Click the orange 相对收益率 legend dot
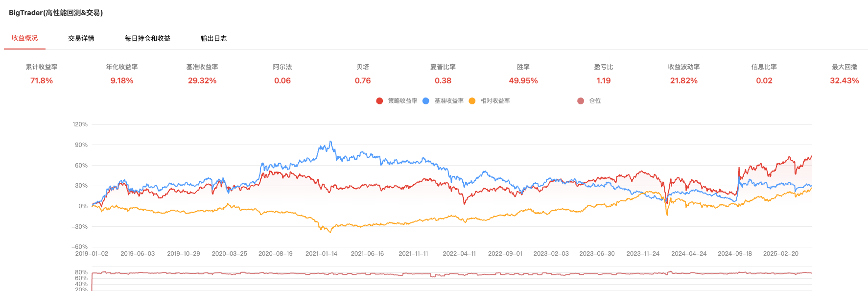The width and height of the screenshot is (868, 291). tap(472, 101)
